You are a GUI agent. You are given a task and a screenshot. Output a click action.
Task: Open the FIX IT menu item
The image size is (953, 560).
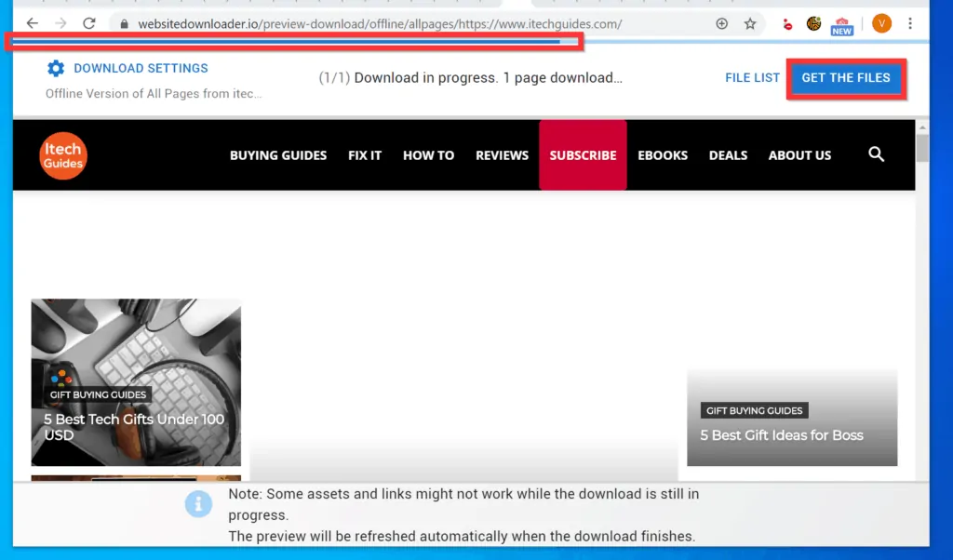365,155
